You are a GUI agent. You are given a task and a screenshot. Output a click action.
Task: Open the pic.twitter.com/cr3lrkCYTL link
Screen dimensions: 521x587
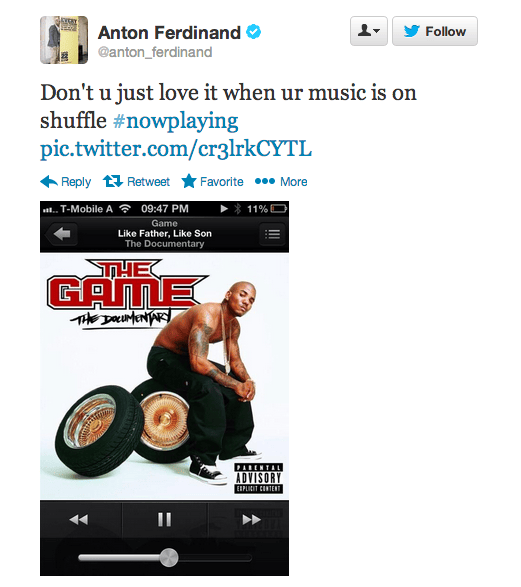[x=176, y=149]
